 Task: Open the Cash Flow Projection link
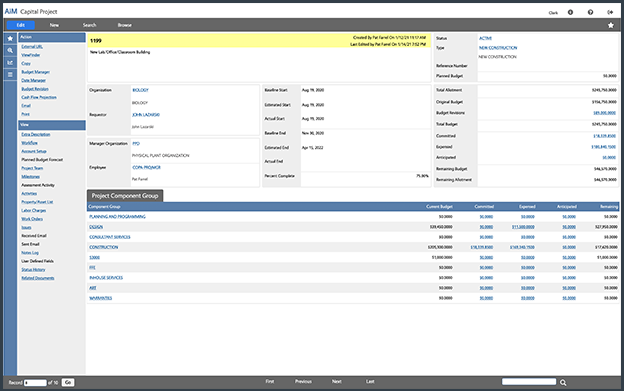[39, 97]
